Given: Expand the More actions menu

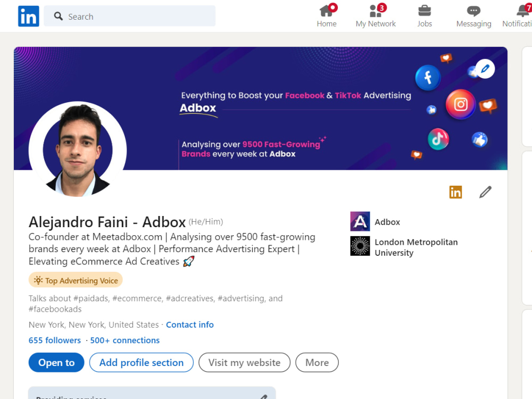Looking at the screenshot, I should coord(317,362).
